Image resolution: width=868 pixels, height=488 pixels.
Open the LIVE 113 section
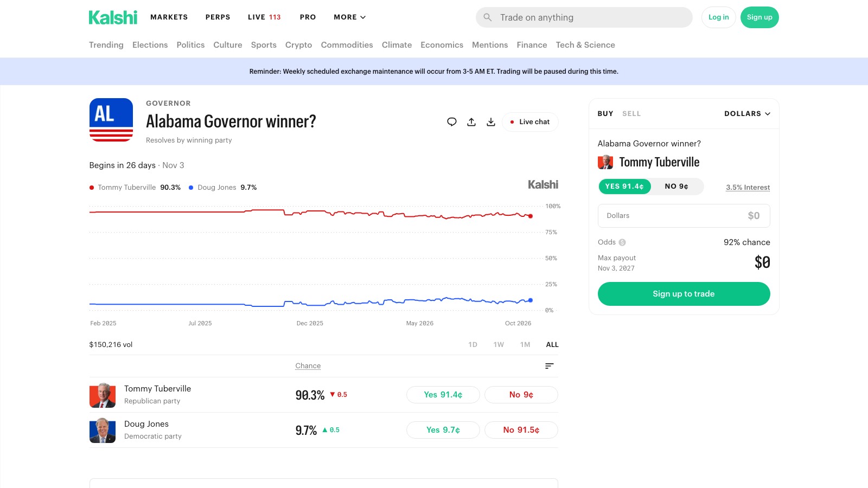click(264, 17)
